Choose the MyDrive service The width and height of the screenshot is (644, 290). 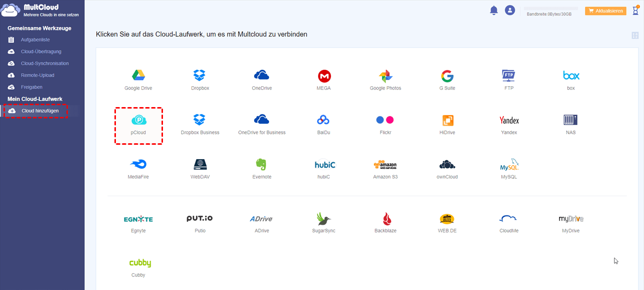click(571, 219)
